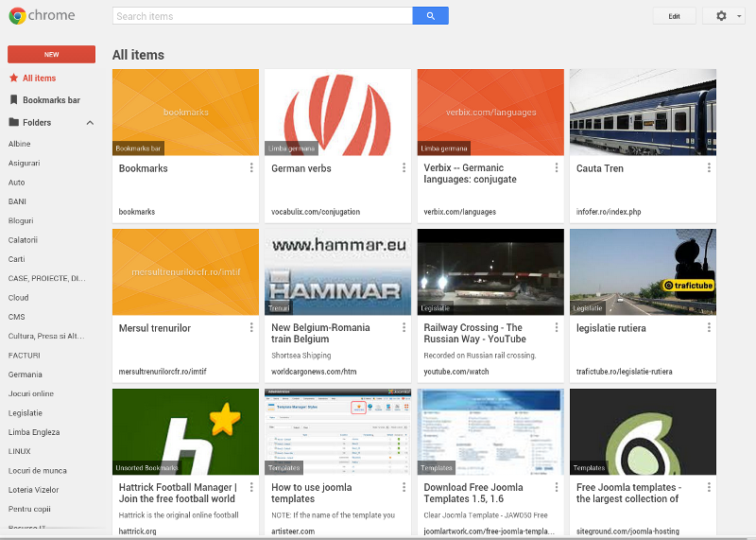This screenshot has width=756, height=540.
Task: Click Trenuri label on Hammar card
Action: pyautogui.click(x=279, y=308)
